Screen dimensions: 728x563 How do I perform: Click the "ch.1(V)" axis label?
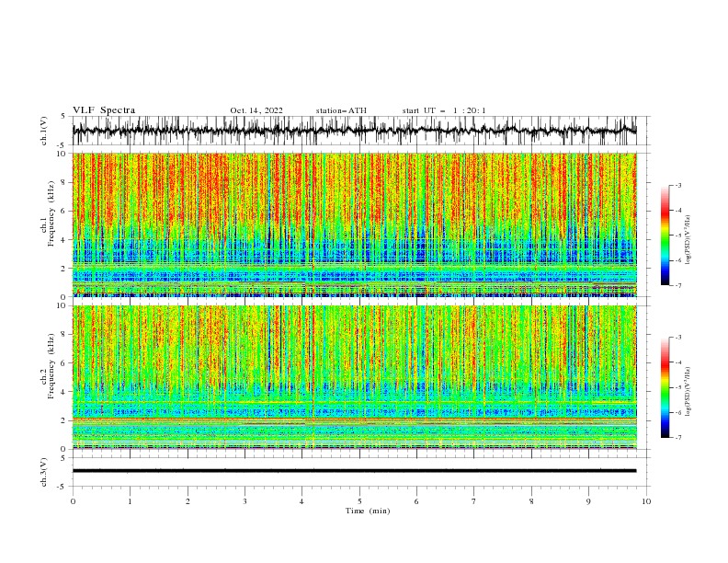[44, 131]
